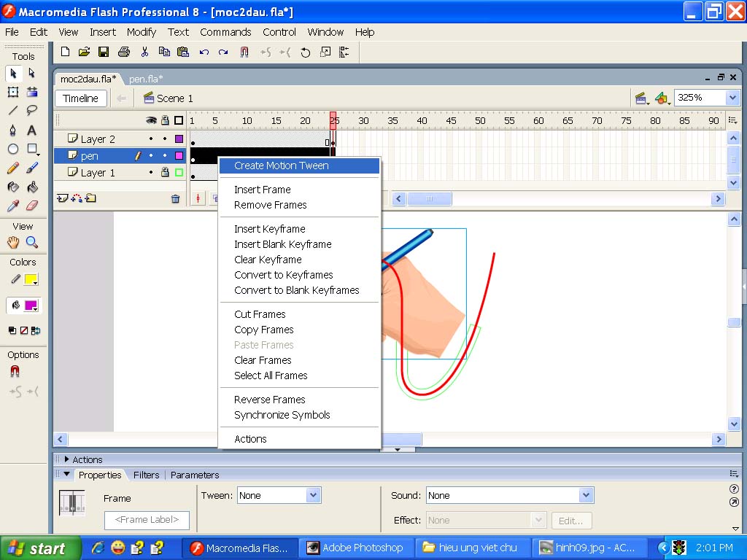Click the Print toolbar icon
747x560 pixels.
point(124,52)
